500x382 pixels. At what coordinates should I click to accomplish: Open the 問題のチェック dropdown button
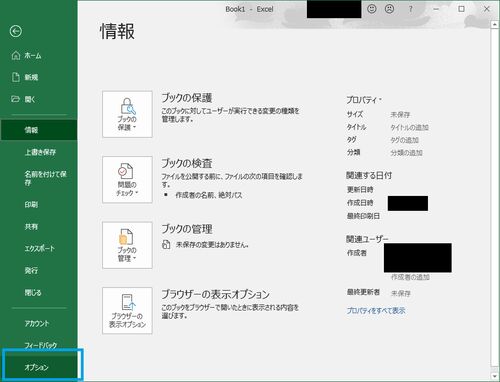127,180
